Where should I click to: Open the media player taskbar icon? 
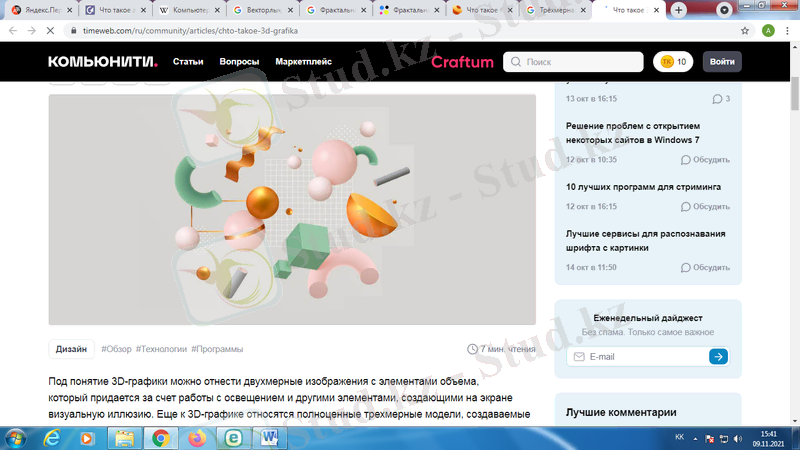coord(87,438)
